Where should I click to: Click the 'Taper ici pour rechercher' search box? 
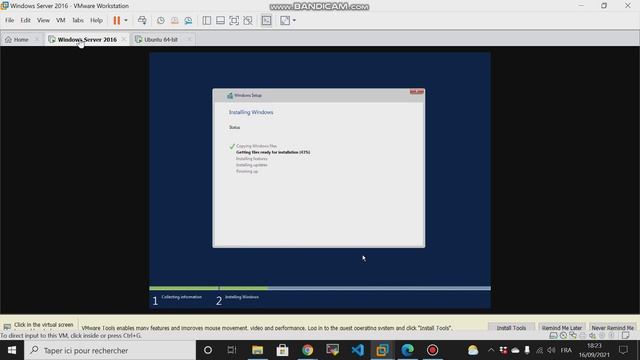(x=110, y=350)
